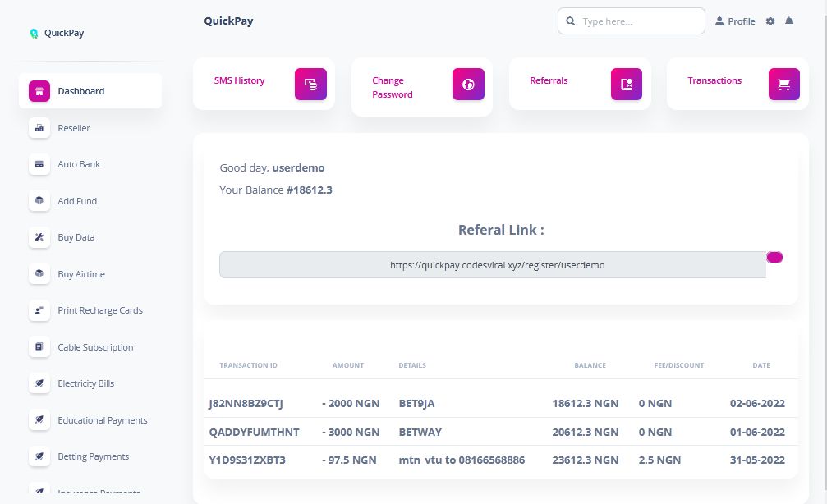Open settings via the gear icon
827x504 pixels.
(x=770, y=21)
